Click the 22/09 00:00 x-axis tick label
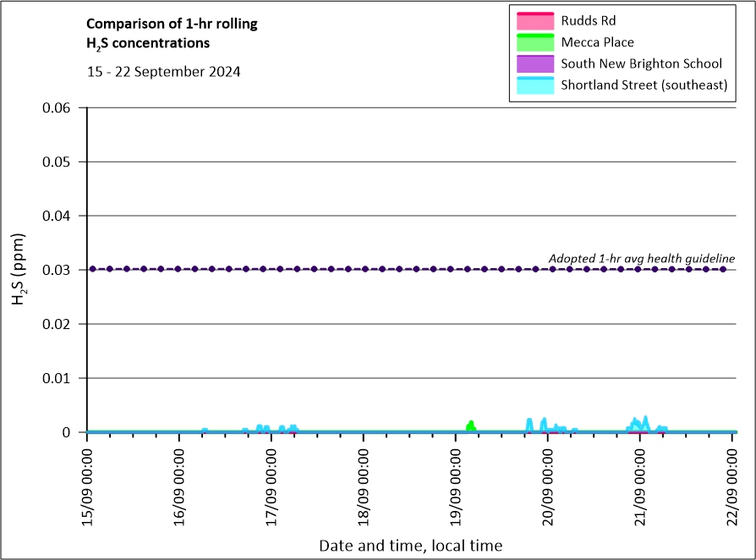Image resolution: width=756 pixels, height=560 pixels. (x=732, y=480)
